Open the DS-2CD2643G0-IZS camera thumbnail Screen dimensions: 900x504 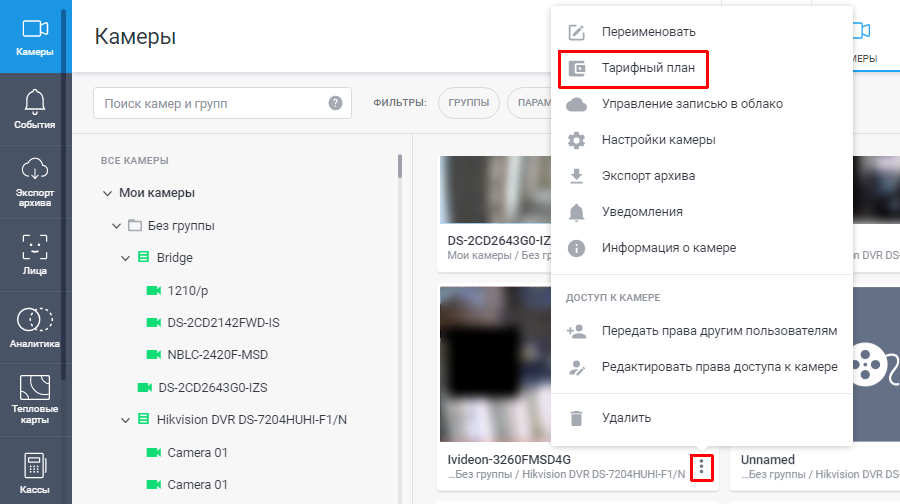pos(496,189)
